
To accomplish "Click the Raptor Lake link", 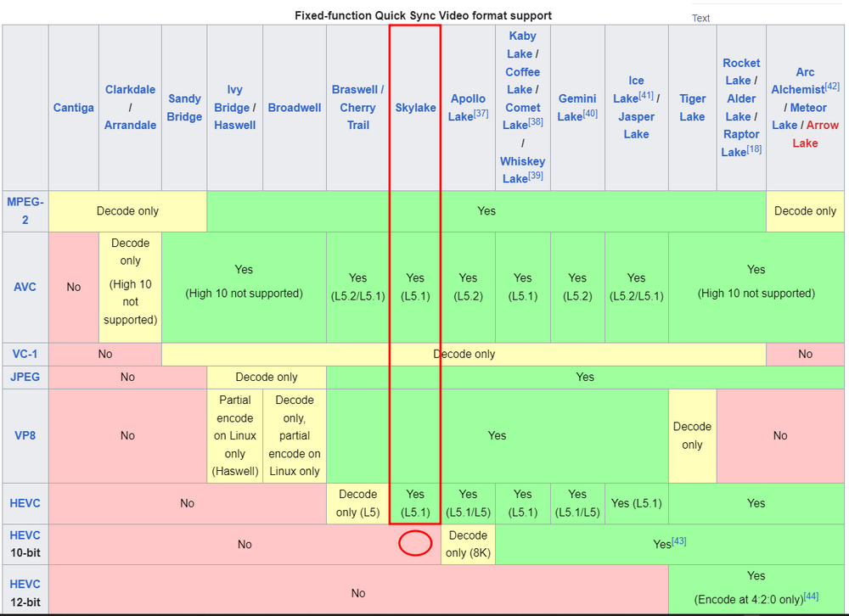I will pyautogui.click(x=739, y=143).
